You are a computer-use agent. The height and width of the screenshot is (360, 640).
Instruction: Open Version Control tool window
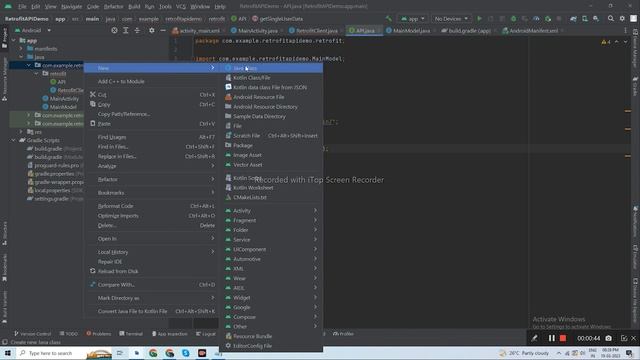[x=33, y=334]
